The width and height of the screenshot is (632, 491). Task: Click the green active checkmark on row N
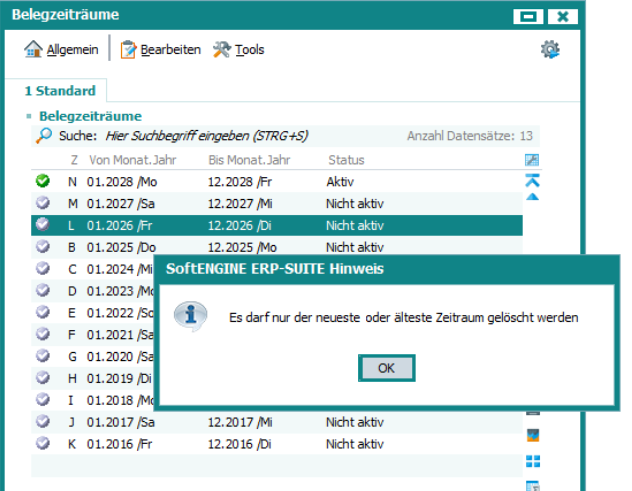[x=42, y=182]
